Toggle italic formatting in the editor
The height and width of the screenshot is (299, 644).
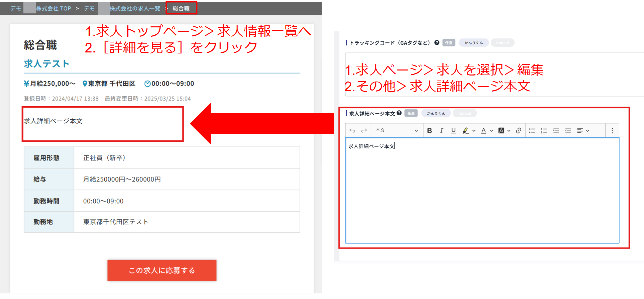click(441, 131)
